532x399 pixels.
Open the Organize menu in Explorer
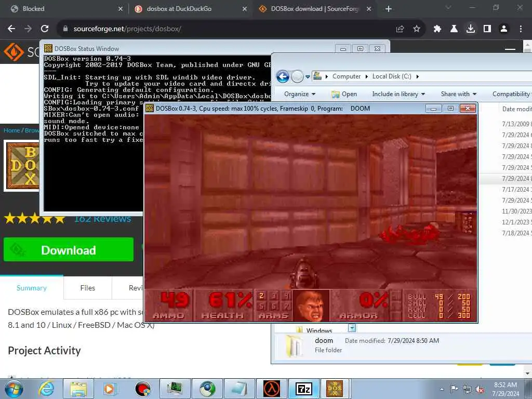coord(300,94)
